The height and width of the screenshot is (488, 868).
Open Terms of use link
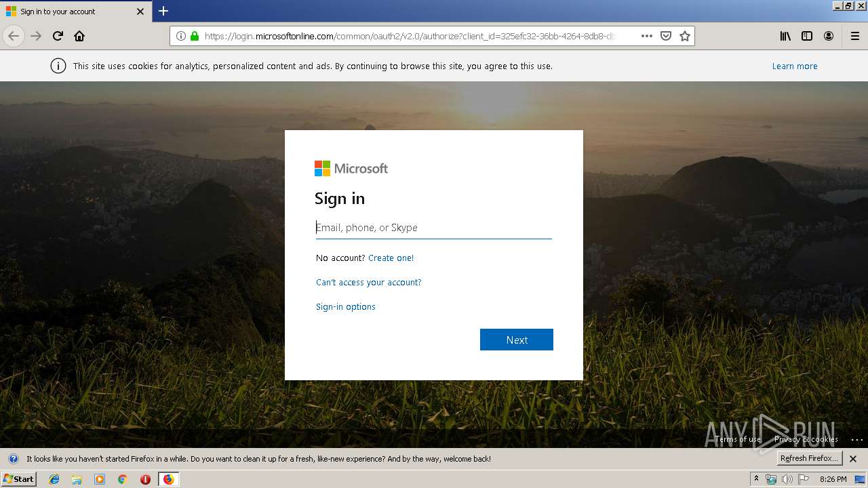(x=738, y=439)
